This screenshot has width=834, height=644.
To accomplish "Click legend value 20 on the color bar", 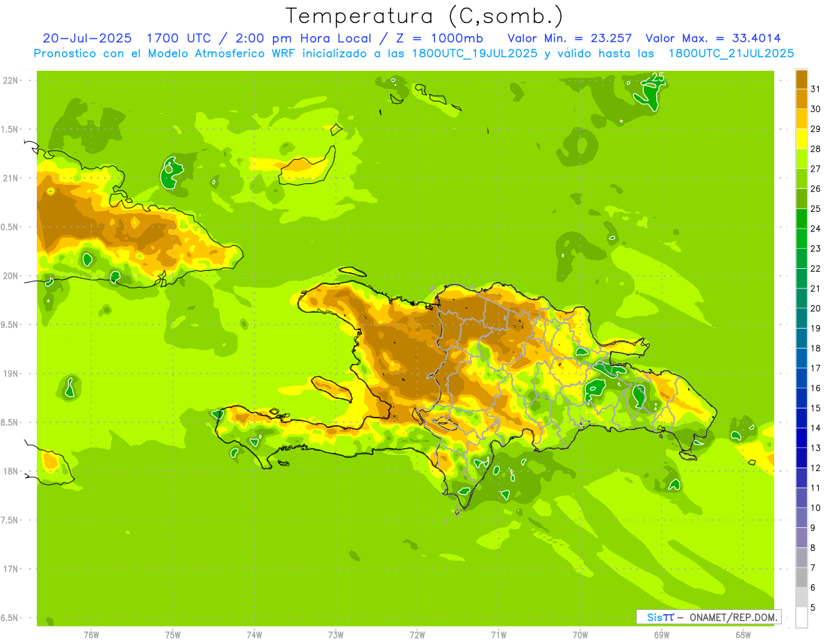I will 816,308.
